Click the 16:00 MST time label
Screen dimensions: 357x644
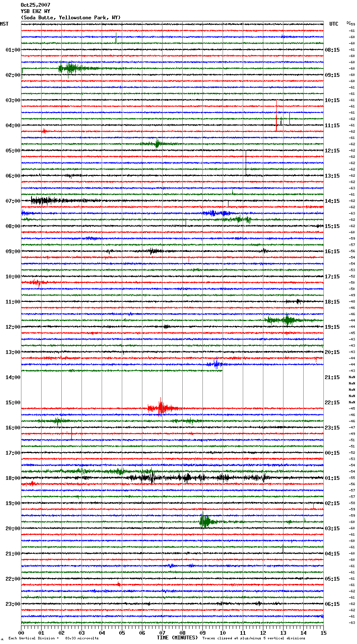pos(13,428)
